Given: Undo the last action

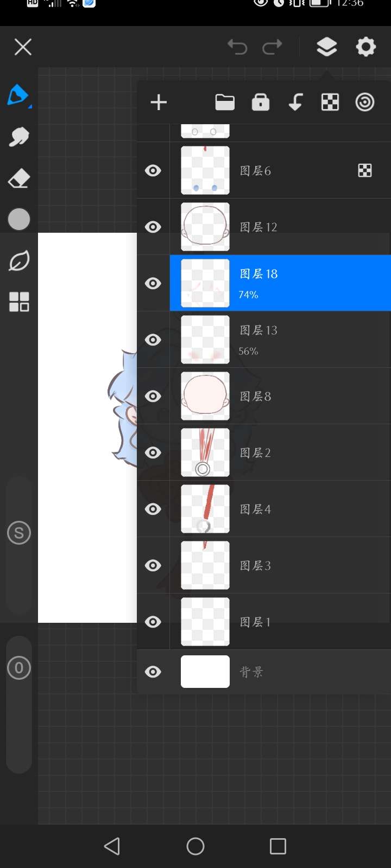Looking at the screenshot, I should 237,47.
